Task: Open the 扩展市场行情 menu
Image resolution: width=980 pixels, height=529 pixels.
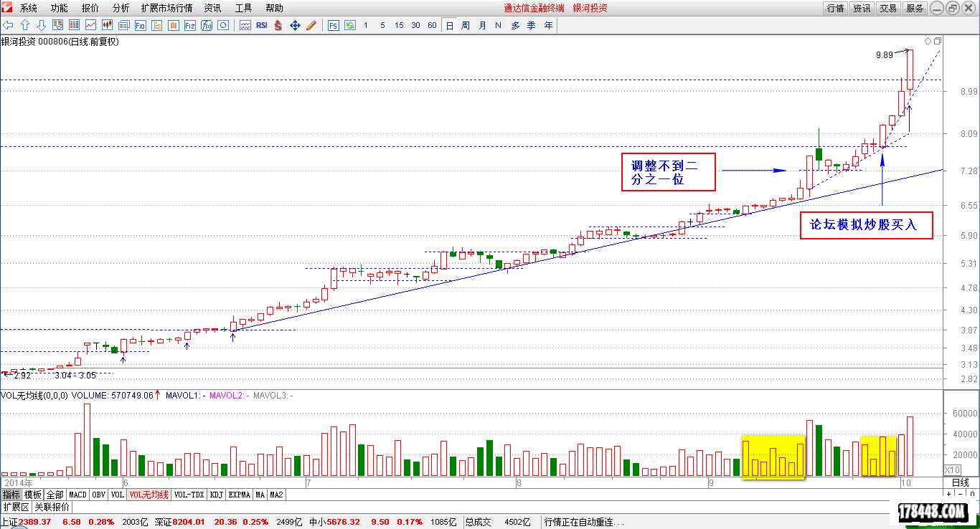Action: click(x=166, y=8)
